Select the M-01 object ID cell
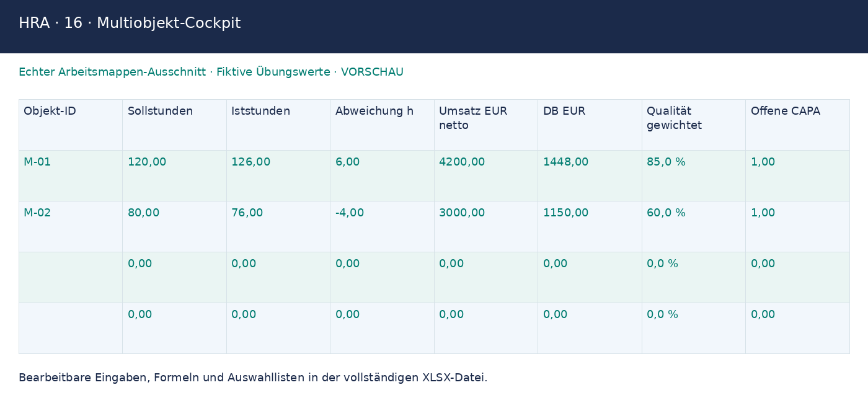This screenshot has width=868, height=403. (71, 175)
